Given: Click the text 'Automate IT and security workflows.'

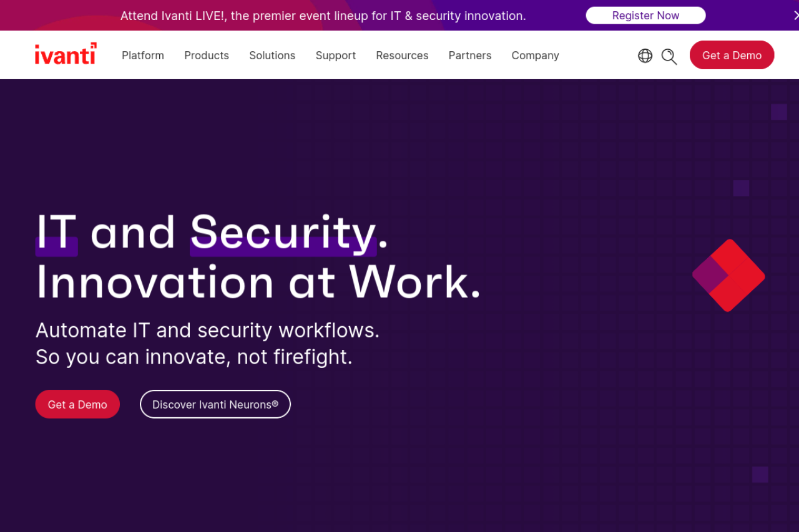Looking at the screenshot, I should 208,330.
